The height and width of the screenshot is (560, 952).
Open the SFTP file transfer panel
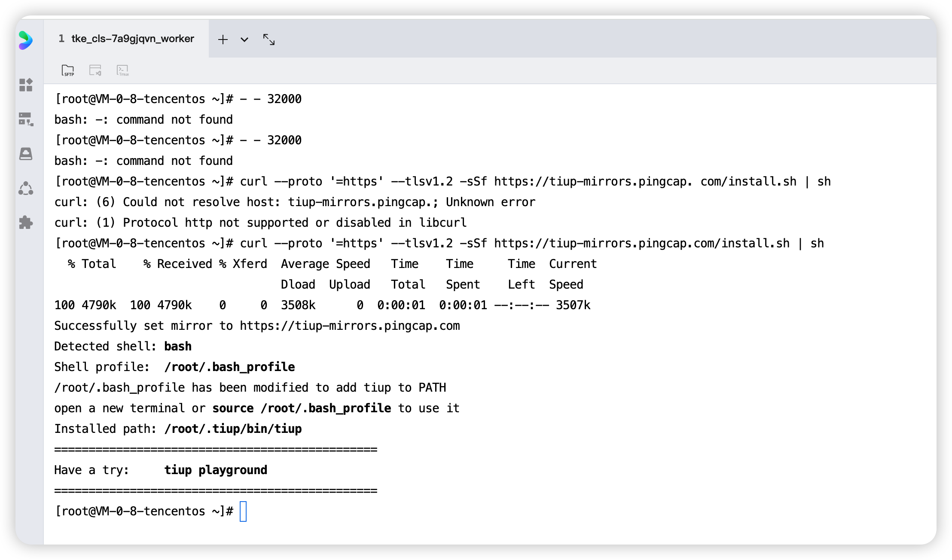point(68,70)
